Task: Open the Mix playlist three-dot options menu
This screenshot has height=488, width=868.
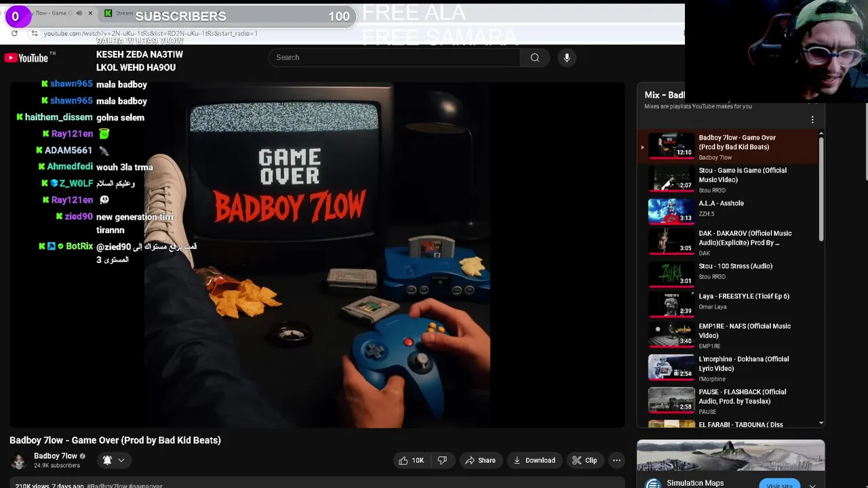Action: tap(812, 120)
